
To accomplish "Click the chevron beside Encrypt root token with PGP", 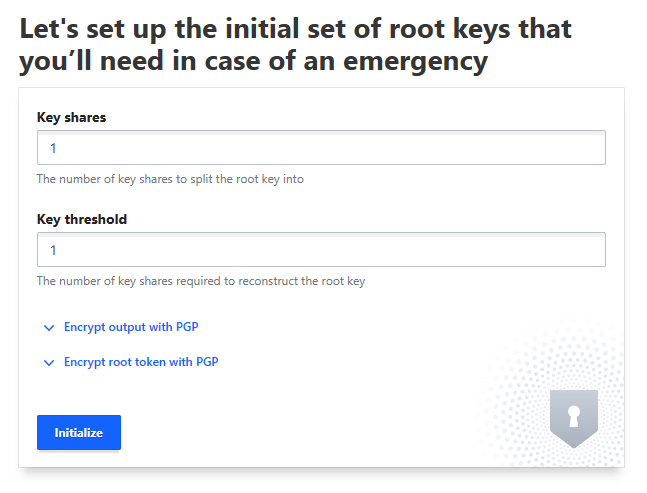I will 49,362.
